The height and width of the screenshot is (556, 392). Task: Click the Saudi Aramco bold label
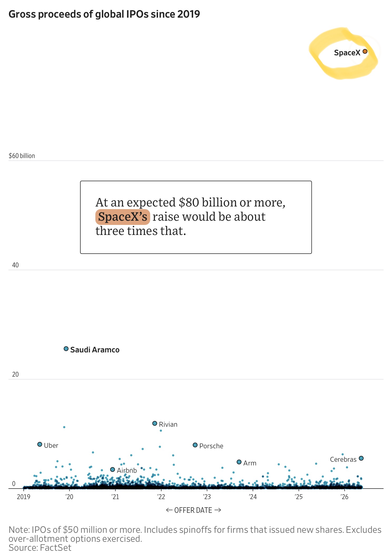click(95, 350)
